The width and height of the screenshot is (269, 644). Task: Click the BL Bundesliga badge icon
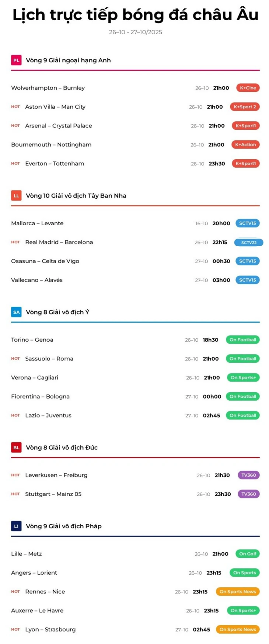(x=16, y=448)
